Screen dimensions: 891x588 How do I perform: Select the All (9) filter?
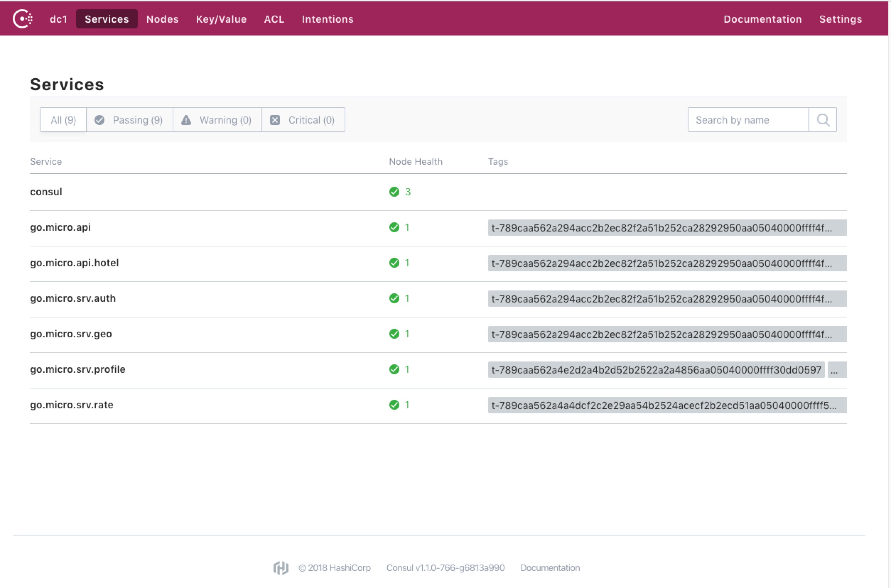tap(63, 120)
